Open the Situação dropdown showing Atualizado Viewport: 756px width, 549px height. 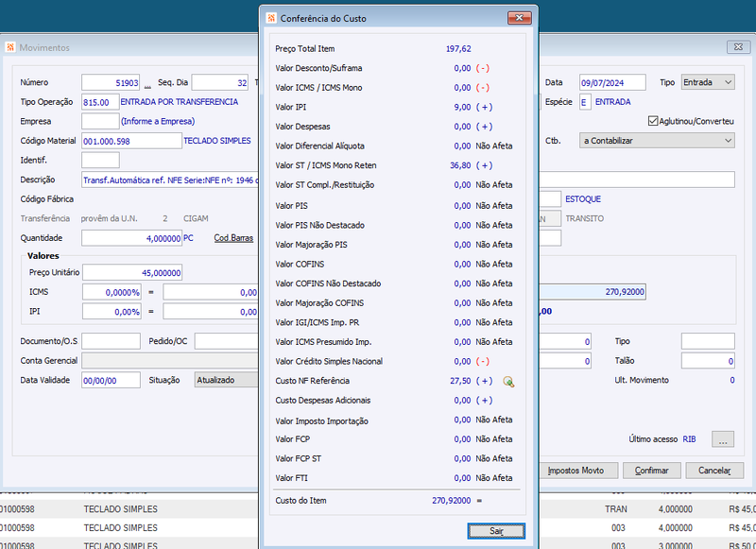[227, 380]
